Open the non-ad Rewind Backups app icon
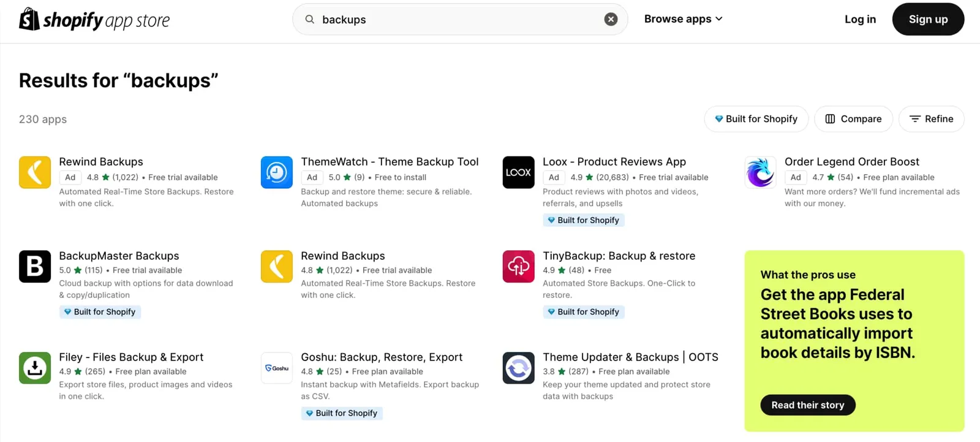980x442 pixels. click(277, 266)
